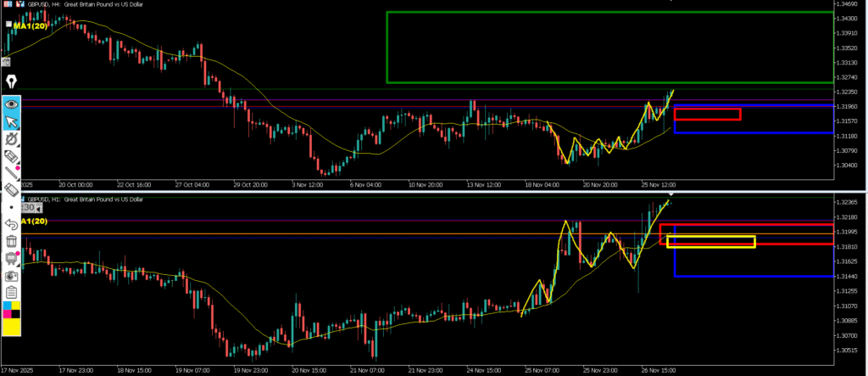The height and width of the screenshot is (376, 868).
Task: Click the 13 Nov 12:00 time label
Action: point(486,185)
